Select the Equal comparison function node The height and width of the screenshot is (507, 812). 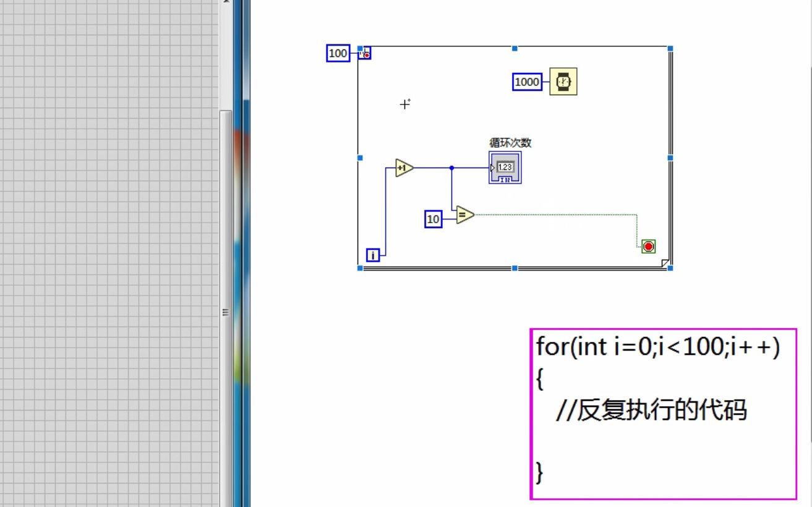coord(465,215)
